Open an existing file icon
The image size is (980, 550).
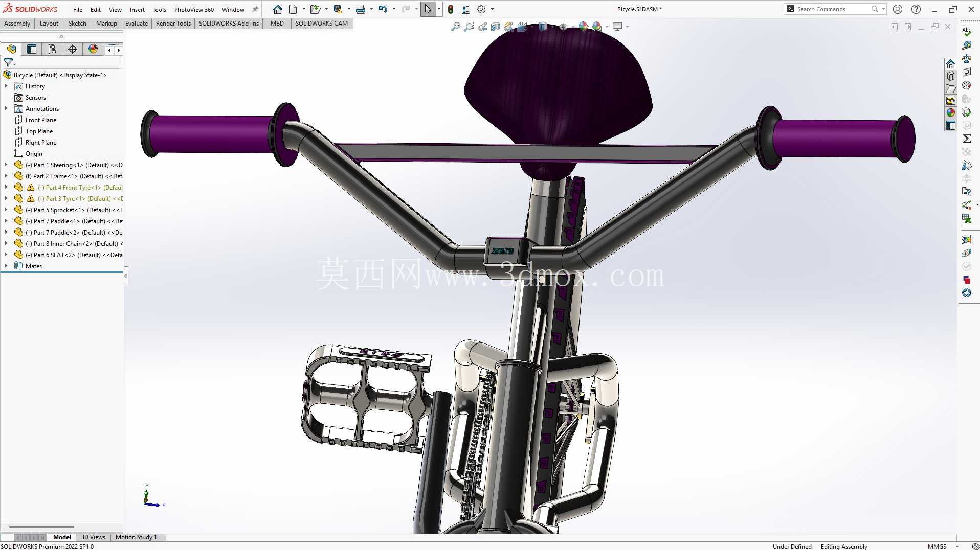pos(315,9)
